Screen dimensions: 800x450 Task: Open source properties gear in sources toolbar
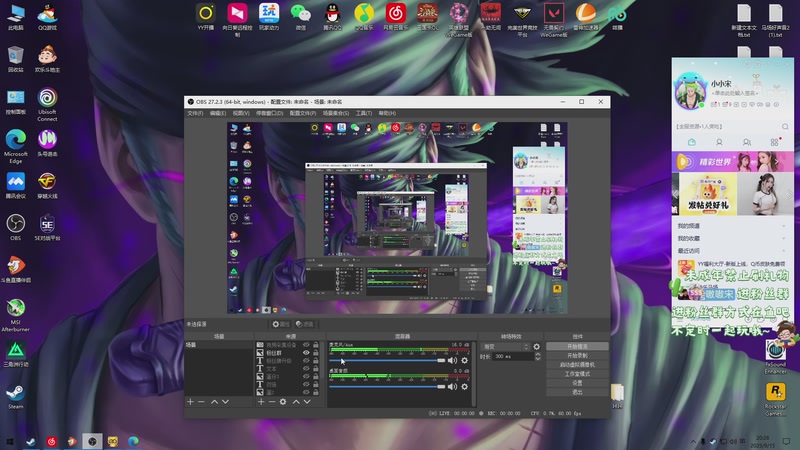click(x=283, y=402)
